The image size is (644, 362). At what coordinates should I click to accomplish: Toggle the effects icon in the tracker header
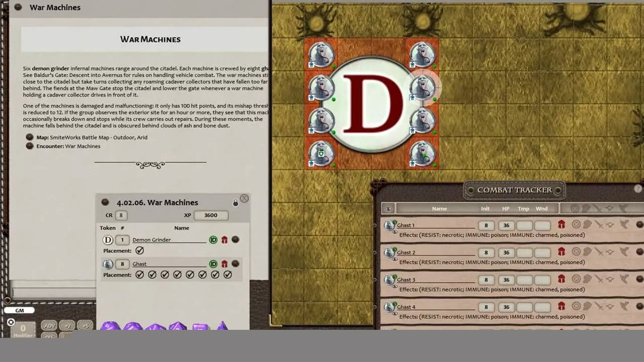point(622,208)
